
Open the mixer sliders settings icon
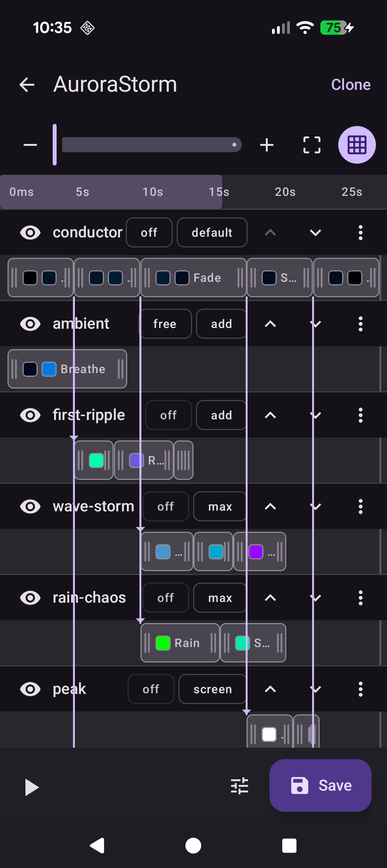[239, 786]
